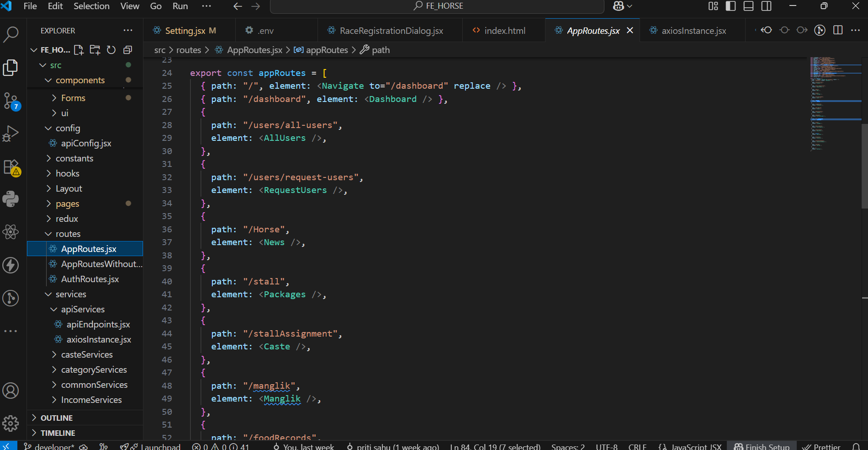Open the Selection menu

[91, 6]
